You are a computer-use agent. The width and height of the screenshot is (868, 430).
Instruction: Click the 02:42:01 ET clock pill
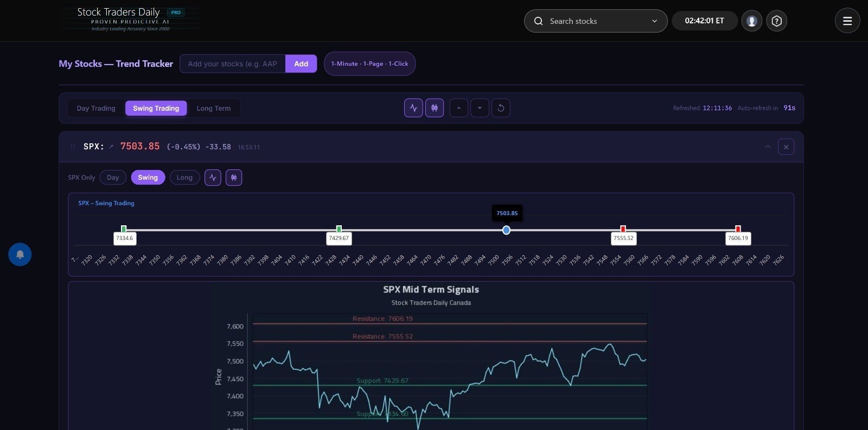[x=704, y=21]
